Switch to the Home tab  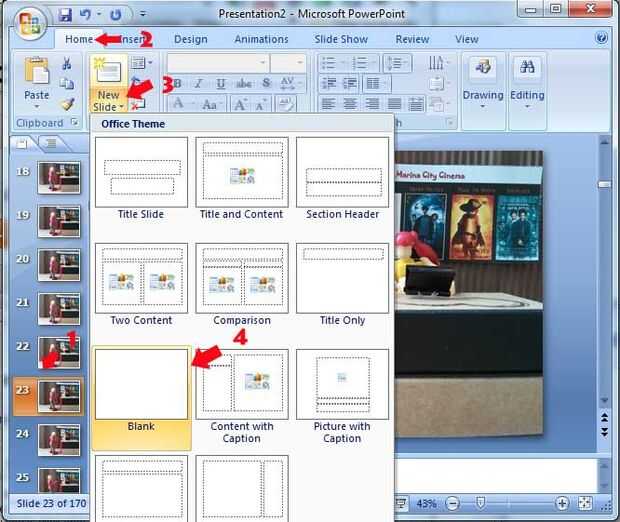coord(79,39)
